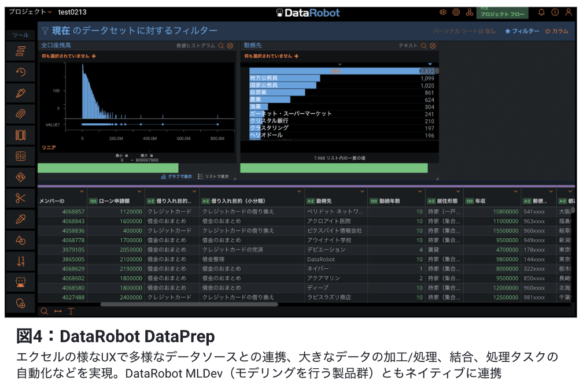Toggle the 最大 dot marker

pos(152,156)
